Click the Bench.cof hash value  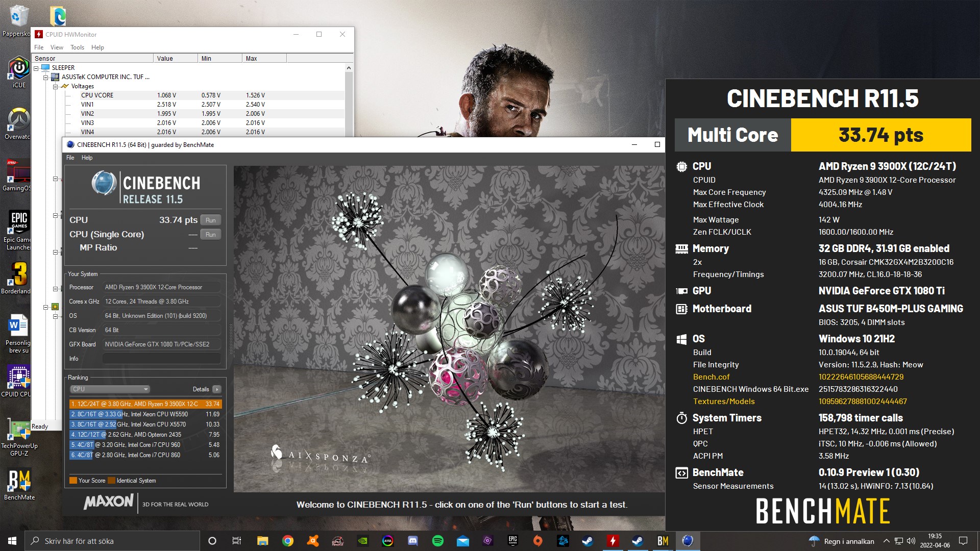[861, 377]
